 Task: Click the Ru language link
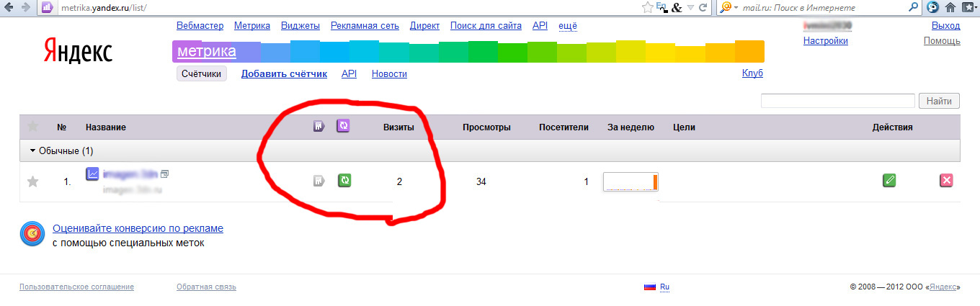tap(664, 287)
